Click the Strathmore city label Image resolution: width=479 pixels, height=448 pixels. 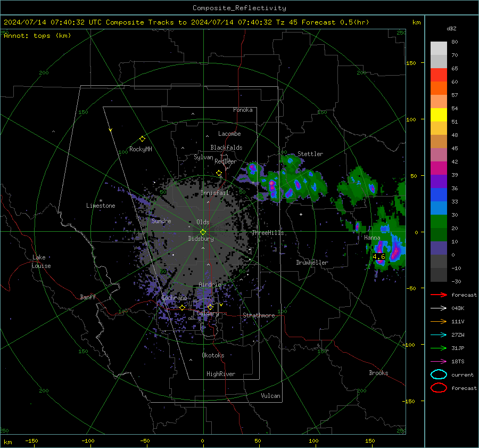click(259, 315)
